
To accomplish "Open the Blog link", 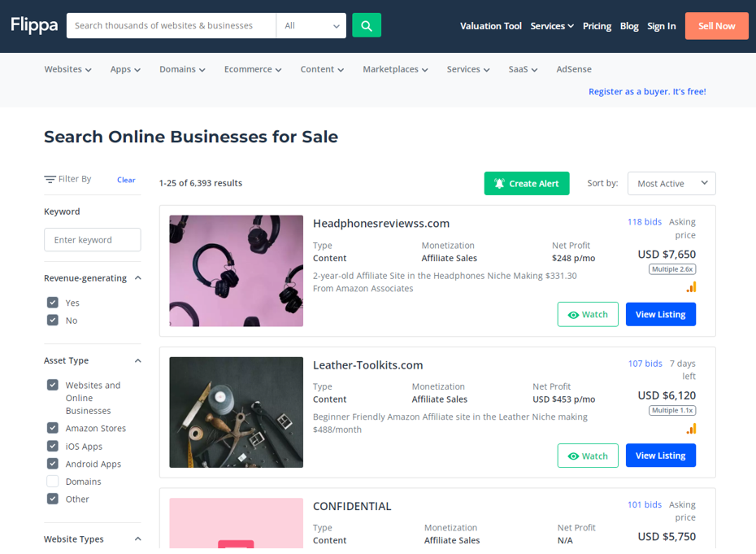I will tap(629, 26).
